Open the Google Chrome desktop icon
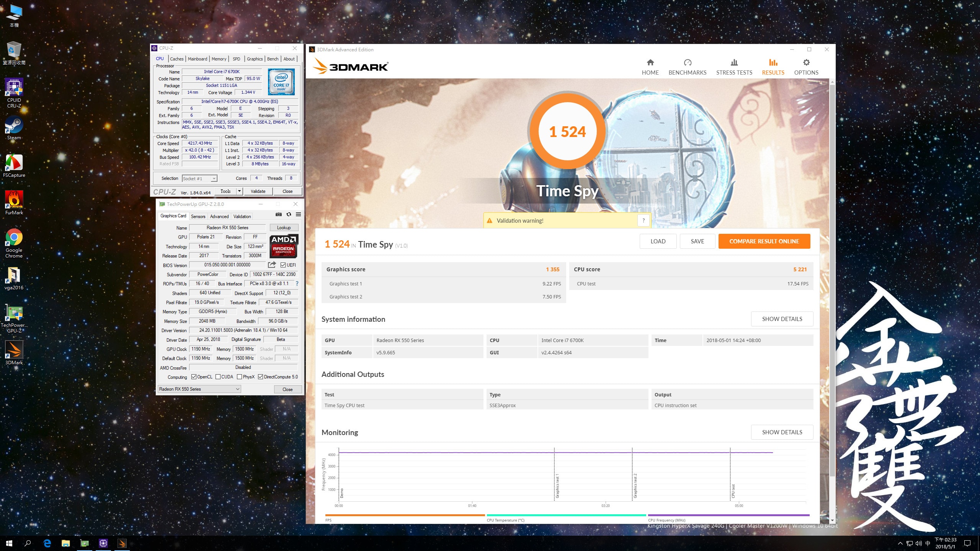Viewport: 980px width, 551px height. coord(14,243)
